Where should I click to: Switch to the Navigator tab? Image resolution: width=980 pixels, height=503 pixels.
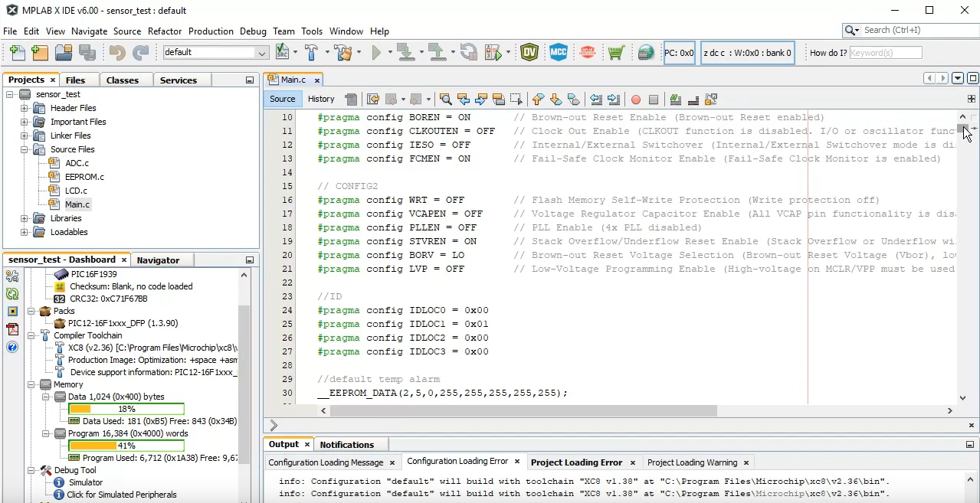coord(158,260)
